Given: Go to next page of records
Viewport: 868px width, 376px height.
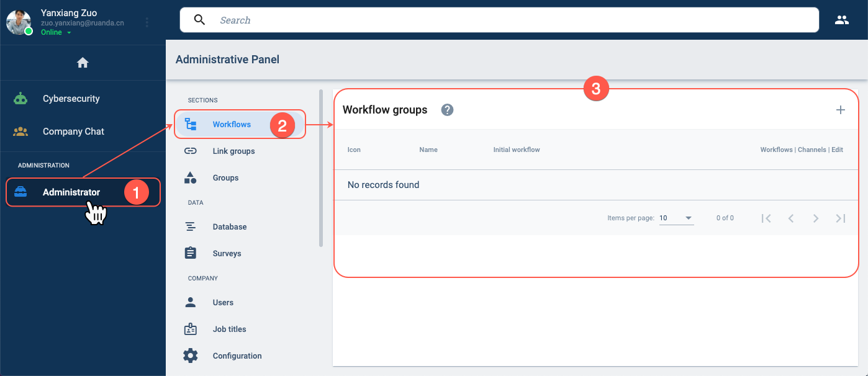Looking at the screenshot, I should (x=816, y=218).
